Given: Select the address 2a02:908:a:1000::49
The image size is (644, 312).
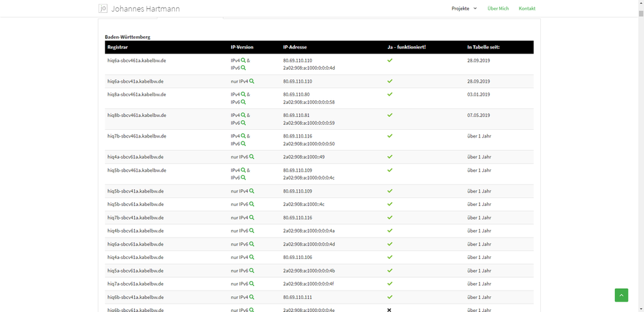Looking at the screenshot, I should coord(304,156).
